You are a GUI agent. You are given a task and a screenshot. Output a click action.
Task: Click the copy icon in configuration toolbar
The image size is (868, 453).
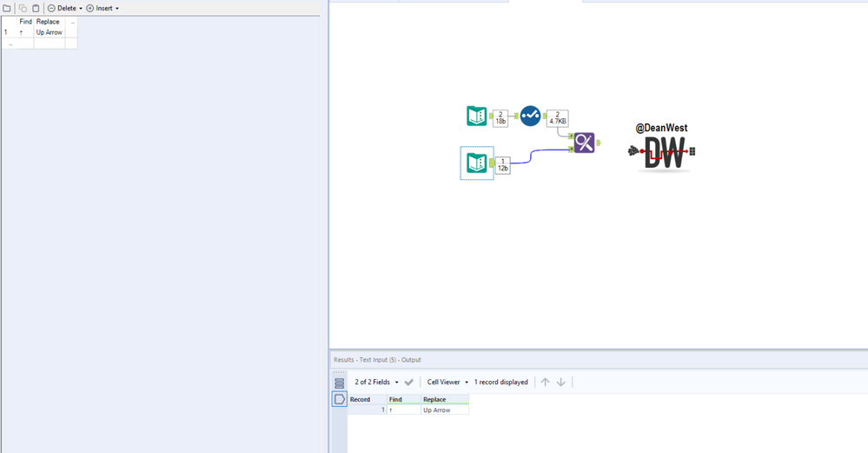[x=23, y=9]
